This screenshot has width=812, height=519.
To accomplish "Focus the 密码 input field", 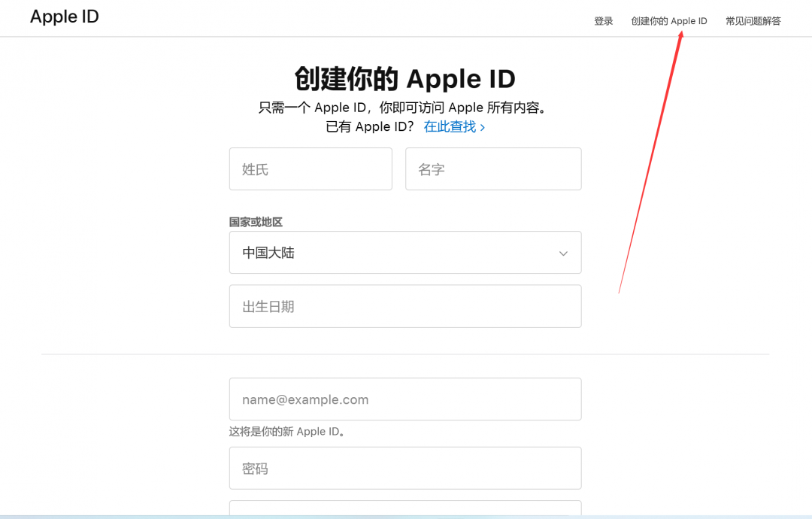I will 405,469.
